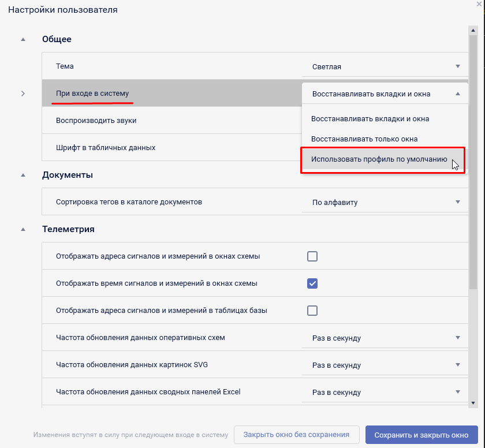Click the scrollbar down arrow

point(473,403)
